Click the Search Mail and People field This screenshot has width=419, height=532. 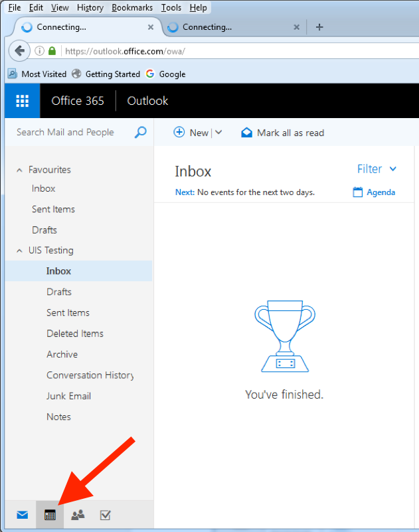click(x=65, y=132)
